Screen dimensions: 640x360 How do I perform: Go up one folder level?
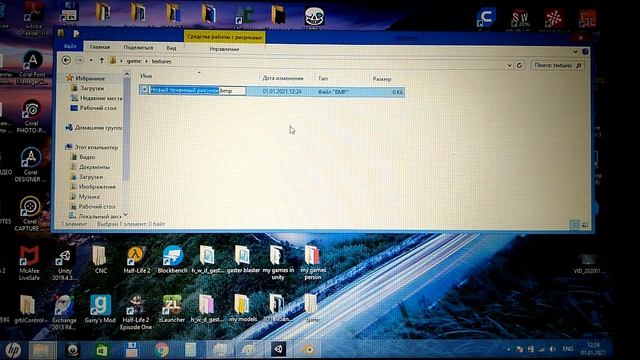102,60
